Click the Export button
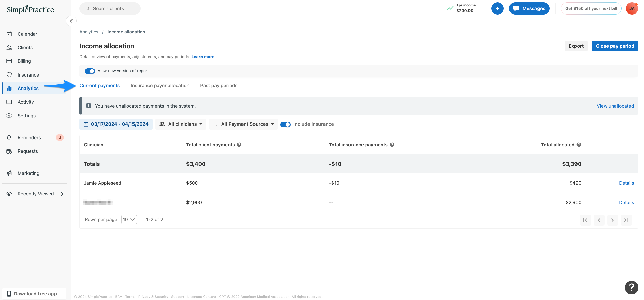The image size is (644, 300). click(x=576, y=46)
